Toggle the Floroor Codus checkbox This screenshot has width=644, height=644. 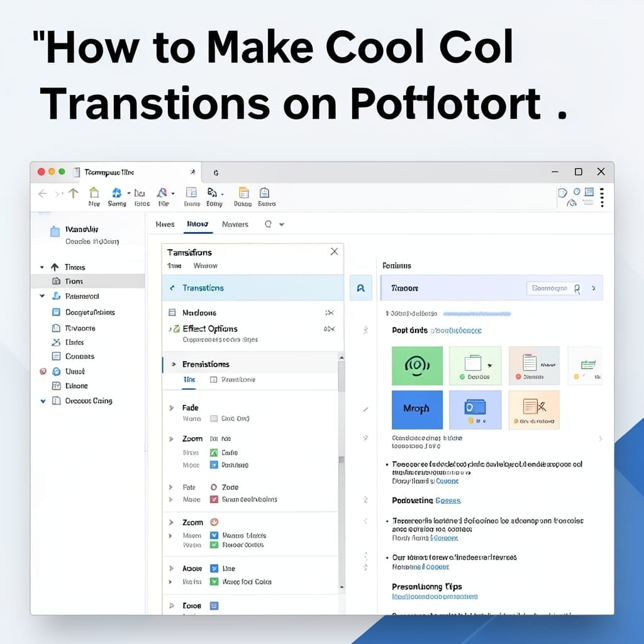(214, 545)
